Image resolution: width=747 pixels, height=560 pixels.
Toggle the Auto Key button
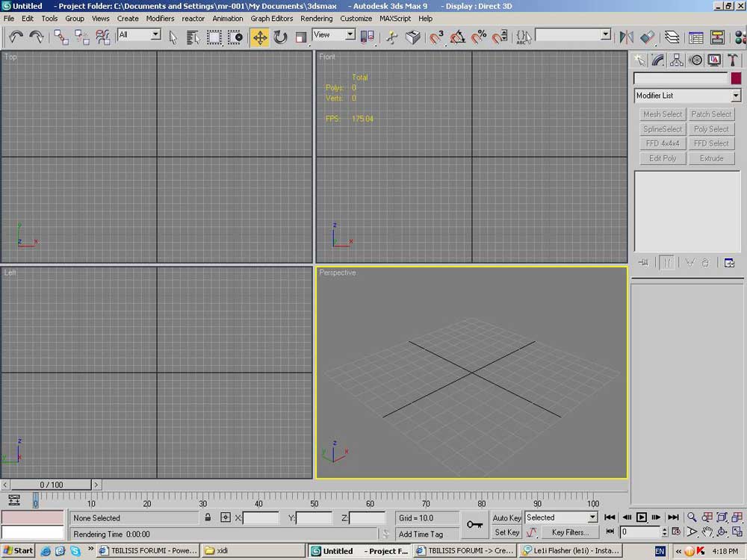pos(506,517)
